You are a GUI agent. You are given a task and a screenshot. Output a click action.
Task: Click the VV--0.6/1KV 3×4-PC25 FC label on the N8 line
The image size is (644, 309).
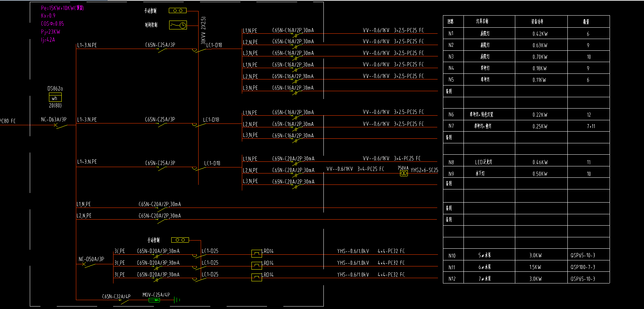click(x=392, y=158)
